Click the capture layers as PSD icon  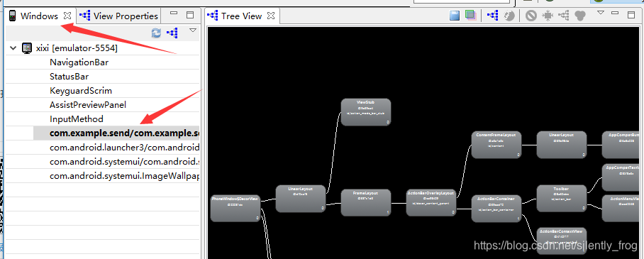click(x=470, y=16)
